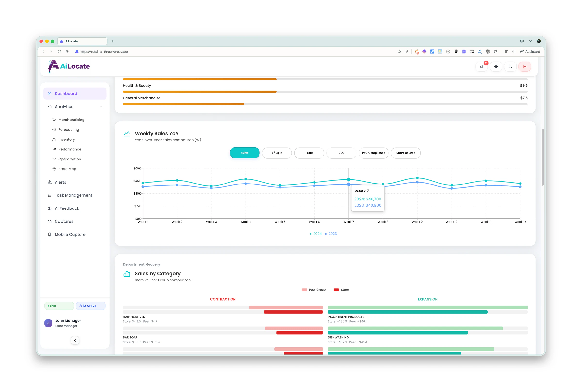Viewport: 582px width, 392px height.
Task: Open a new browser tab
Action: [x=113, y=41]
